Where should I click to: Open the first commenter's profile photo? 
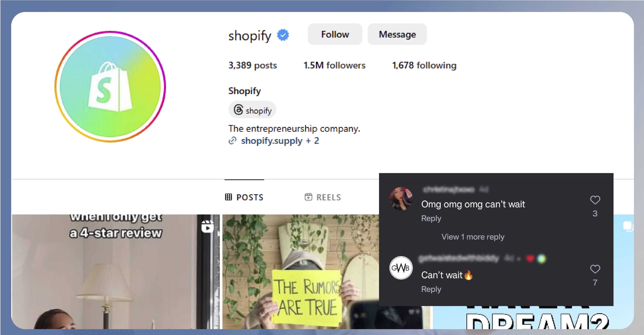(401, 199)
